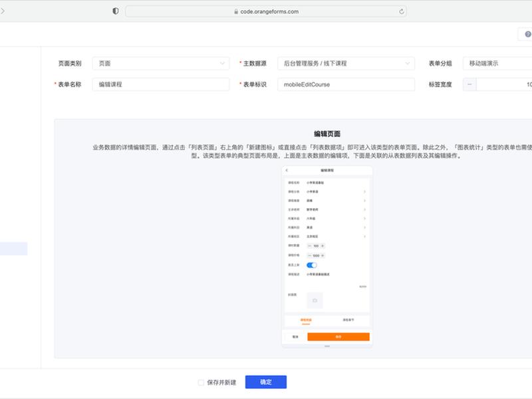Viewport: 532px width, 399px height.
Task: Focus the 表单标识 mobileEditCourse field
Action: 346,84
